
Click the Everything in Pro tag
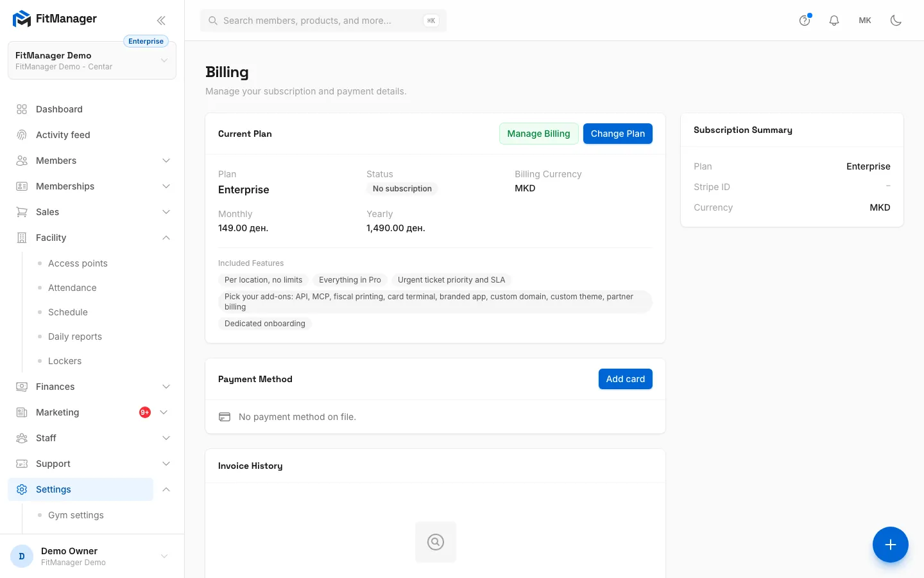350,280
